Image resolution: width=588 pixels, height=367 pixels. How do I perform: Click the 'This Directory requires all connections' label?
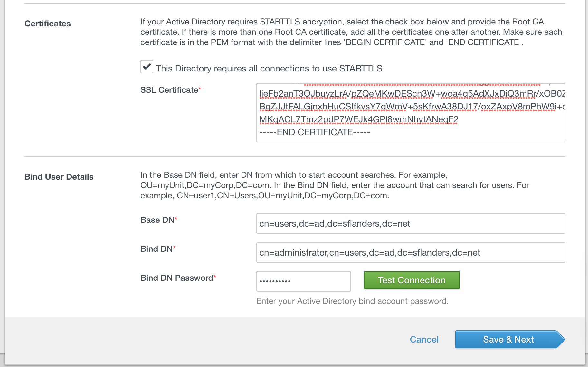(x=269, y=69)
